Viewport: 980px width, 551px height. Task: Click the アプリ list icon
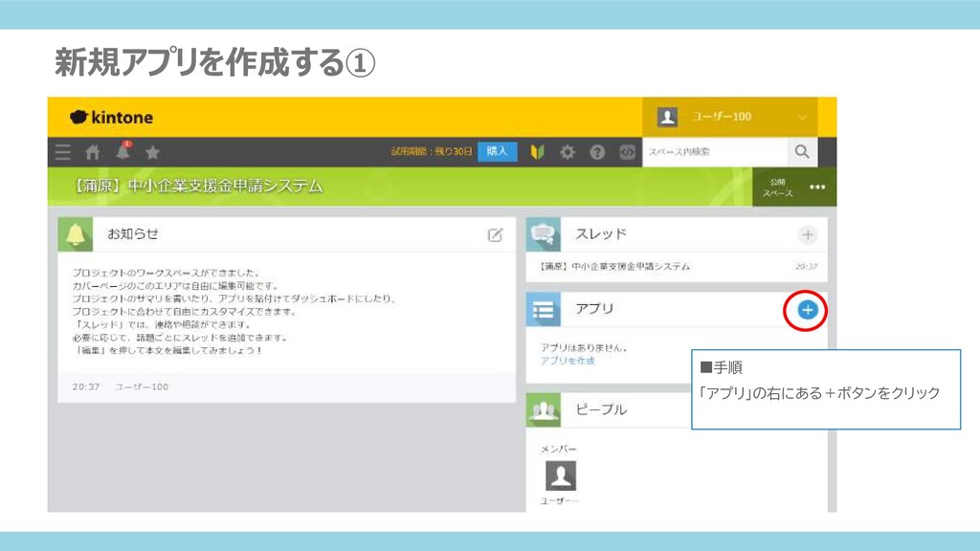[544, 309]
